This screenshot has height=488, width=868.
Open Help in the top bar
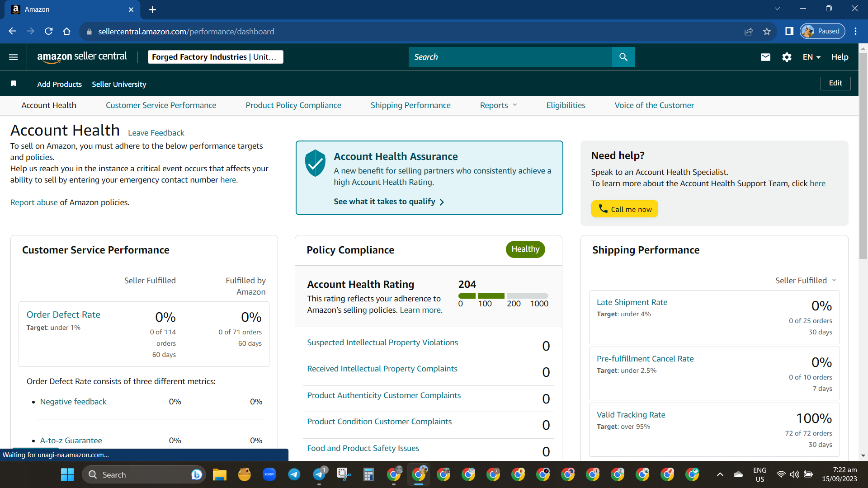[840, 57]
